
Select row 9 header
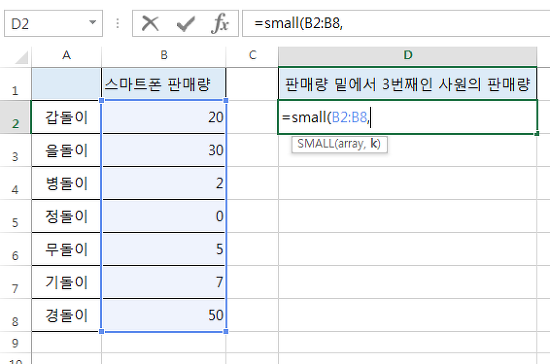15,343
